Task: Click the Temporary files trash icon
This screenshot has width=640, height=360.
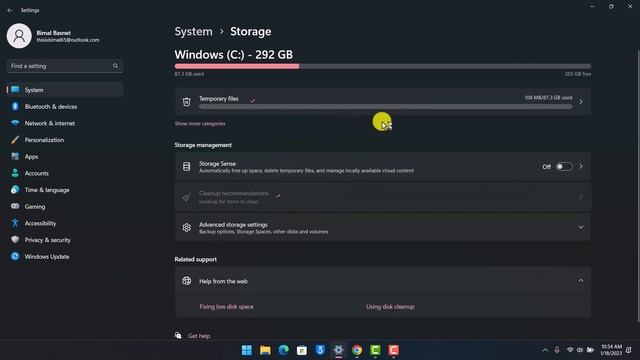Action: 187,102
